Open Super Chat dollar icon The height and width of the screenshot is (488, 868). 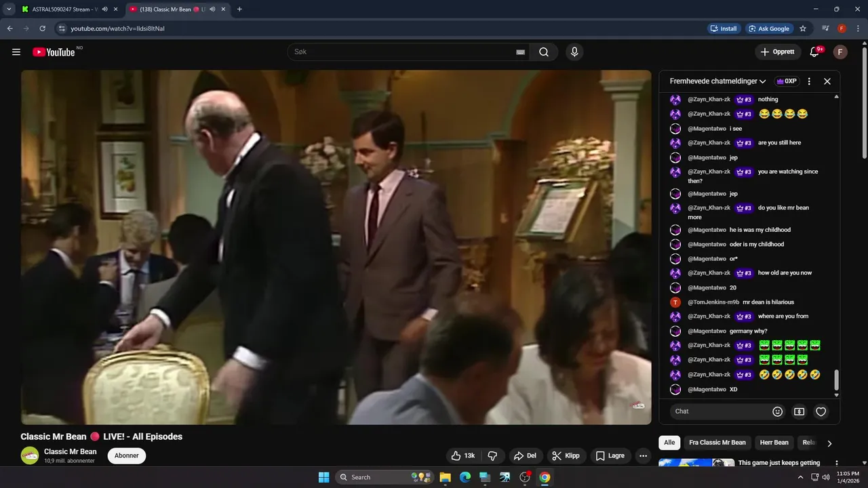[x=800, y=411]
